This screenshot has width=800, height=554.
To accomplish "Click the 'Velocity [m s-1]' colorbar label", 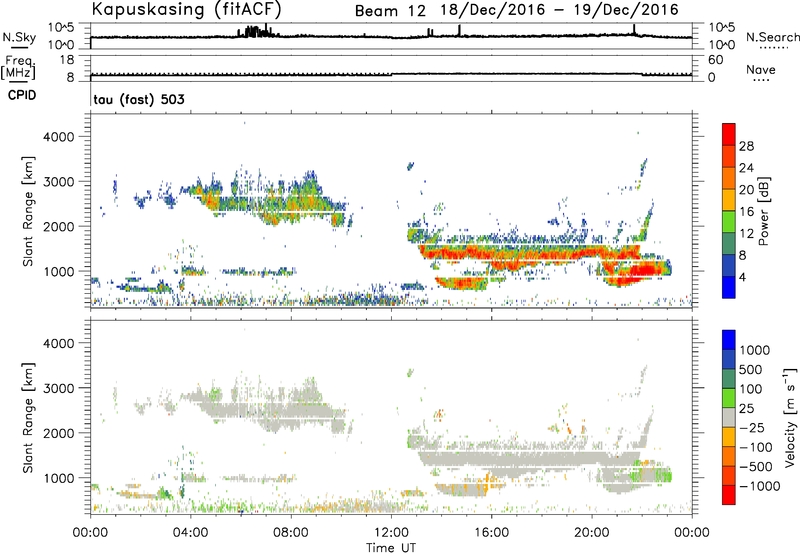I will [790, 417].
